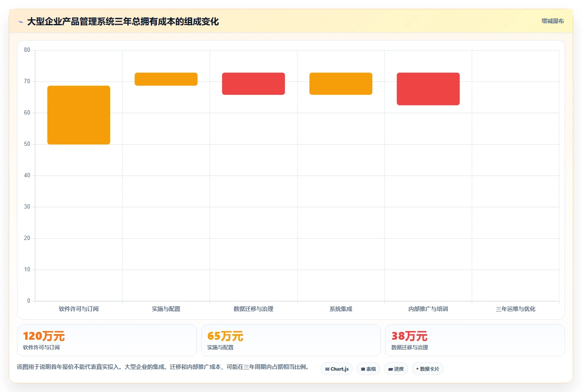Click the 38万元 value card

[475, 340]
